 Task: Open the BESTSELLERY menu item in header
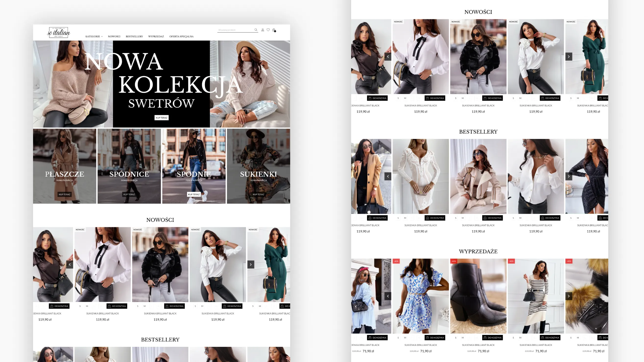coord(134,36)
